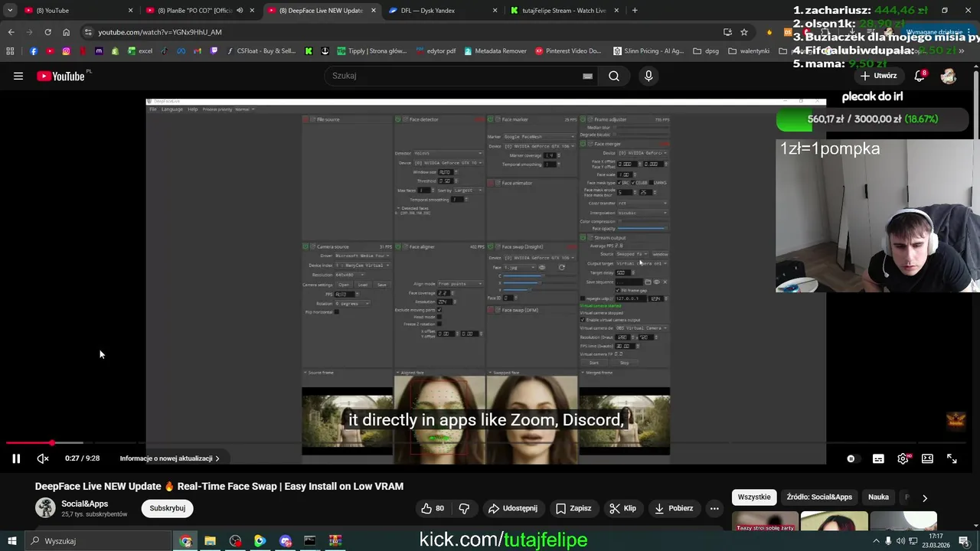Unmute the video player

coord(43,458)
